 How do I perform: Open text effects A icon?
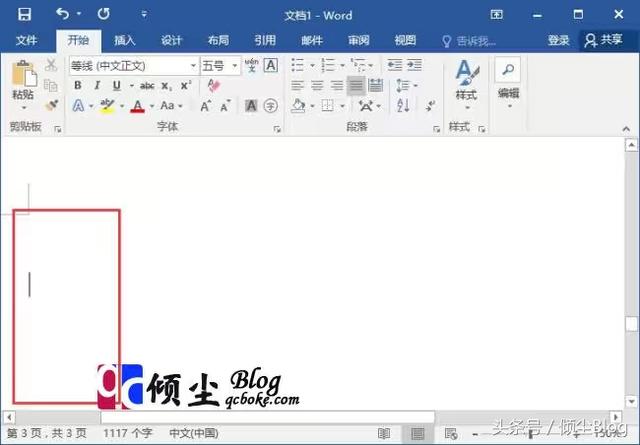(78, 106)
